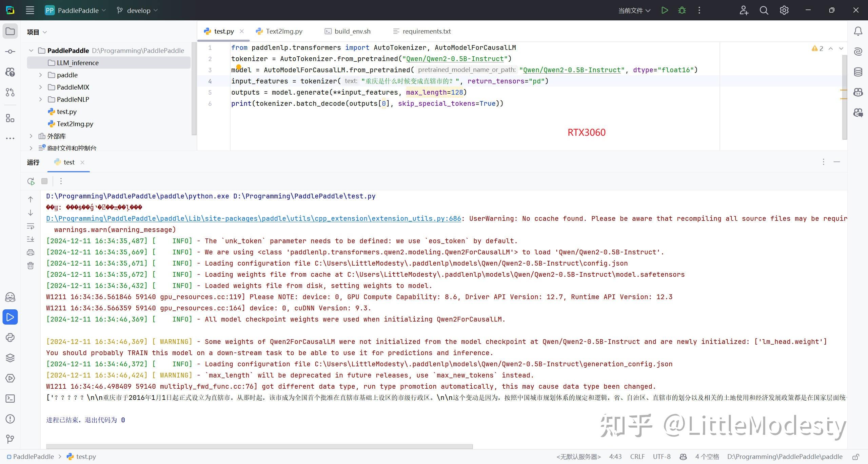The width and height of the screenshot is (868, 464).
Task: Toggle soft-wrap in the run console
Action: (x=31, y=226)
